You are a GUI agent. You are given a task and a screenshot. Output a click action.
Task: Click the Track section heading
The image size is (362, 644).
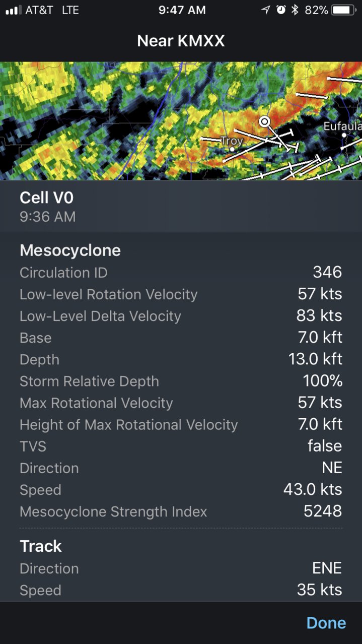pos(41,546)
